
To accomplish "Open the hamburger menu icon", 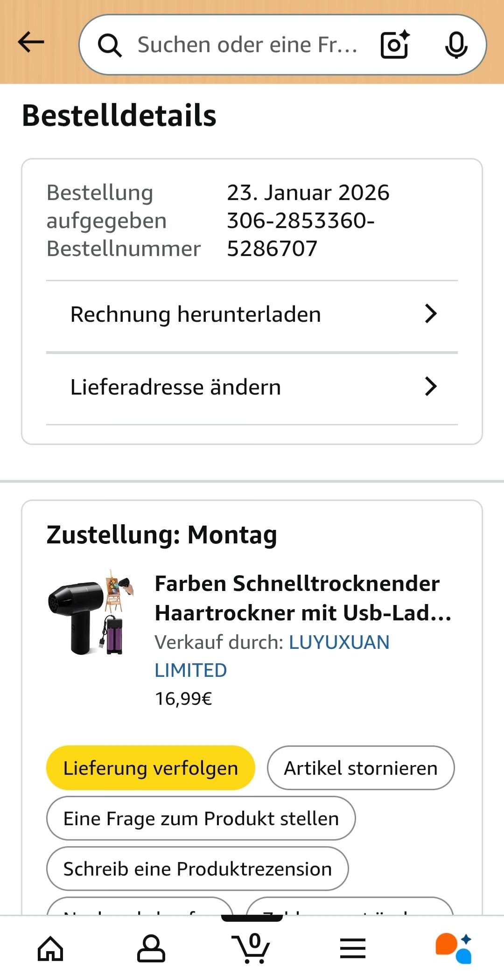I will click(x=353, y=949).
